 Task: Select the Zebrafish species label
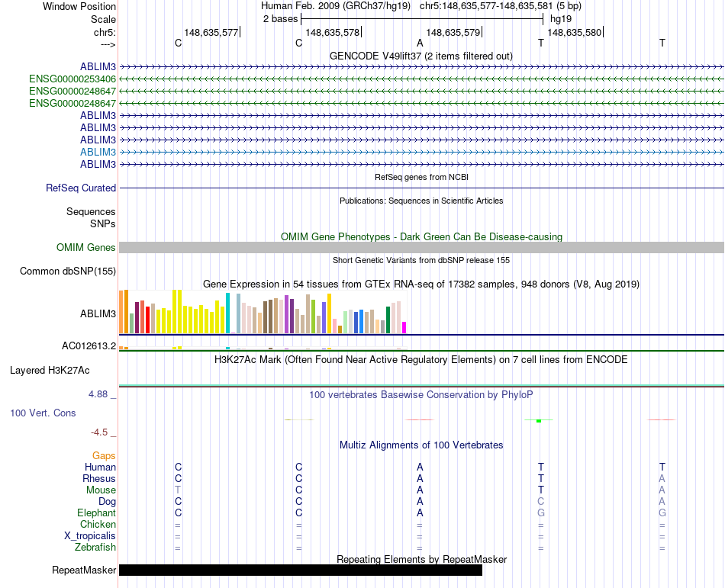coord(95,548)
